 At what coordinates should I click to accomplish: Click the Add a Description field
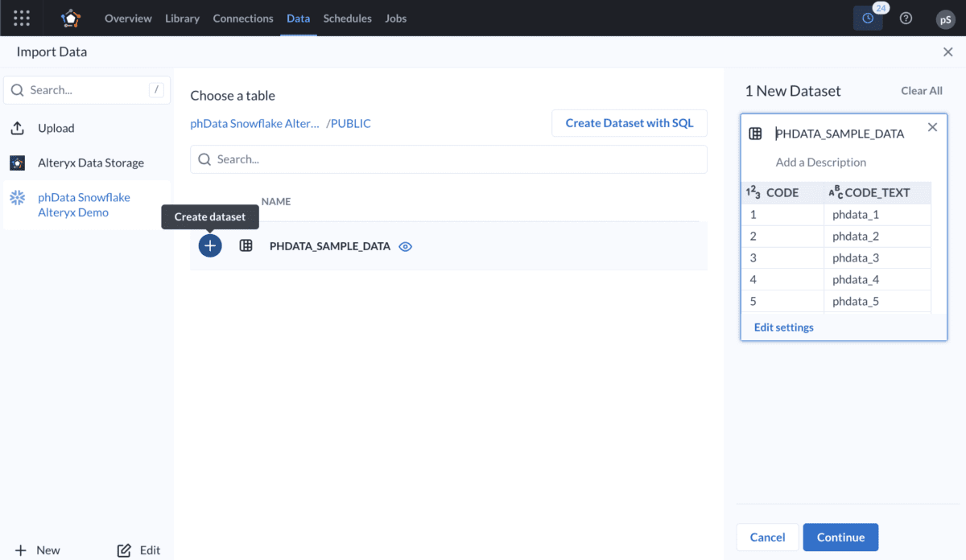coord(820,162)
